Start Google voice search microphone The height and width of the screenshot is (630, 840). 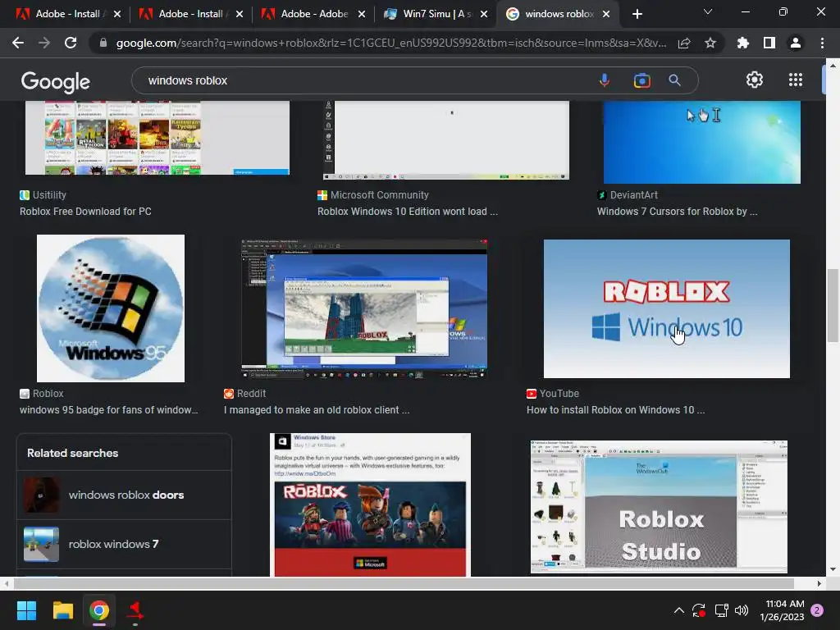(605, 80)
